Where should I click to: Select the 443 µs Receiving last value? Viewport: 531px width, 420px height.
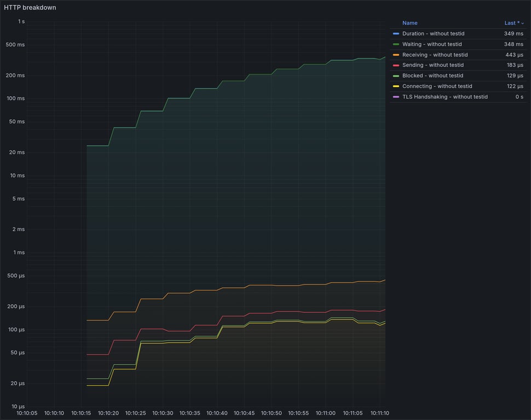coord(514,55)
